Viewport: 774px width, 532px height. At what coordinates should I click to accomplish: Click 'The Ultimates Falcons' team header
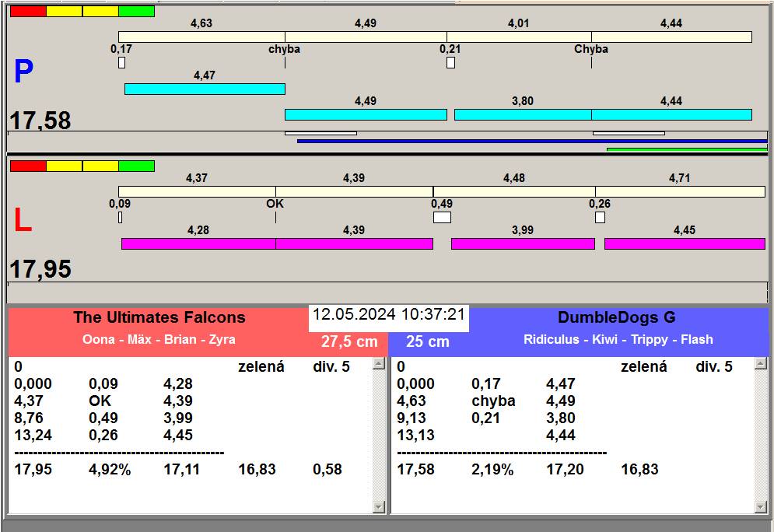[159, 317]
